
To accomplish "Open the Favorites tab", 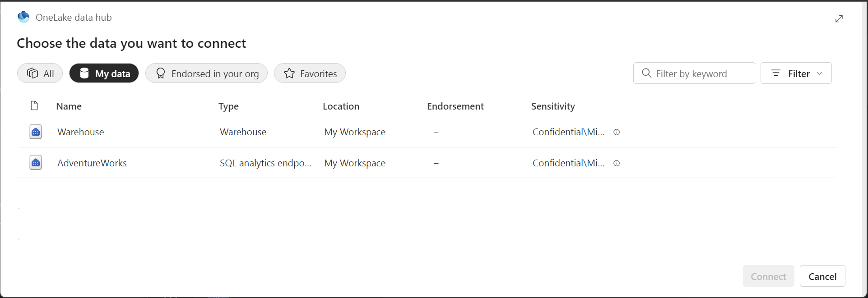I will pyautogui.click(x=310, y=73).
